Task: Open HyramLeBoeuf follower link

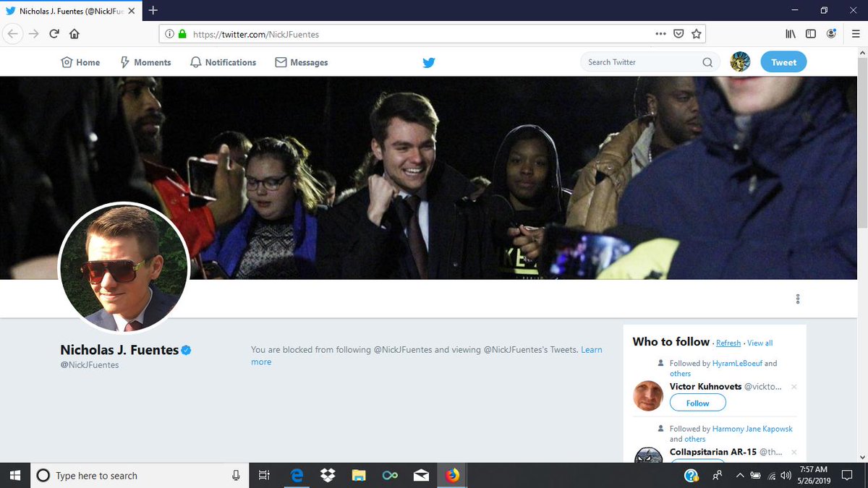Action: click(737, 364)
